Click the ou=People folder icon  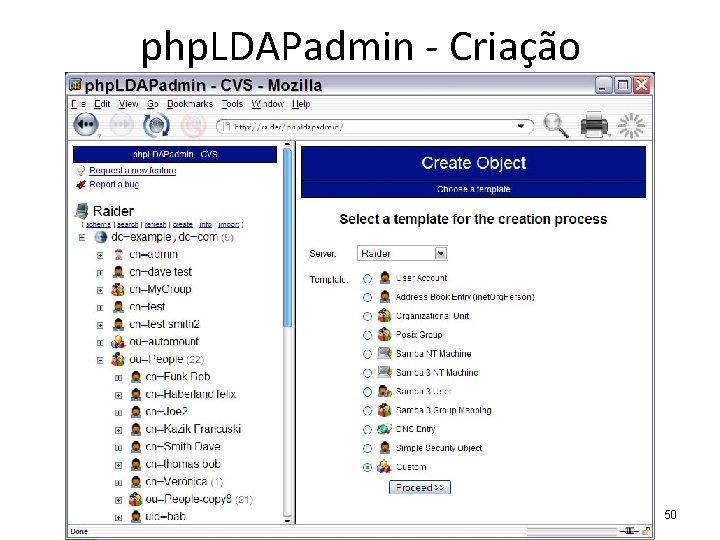[x=118, y=359]
